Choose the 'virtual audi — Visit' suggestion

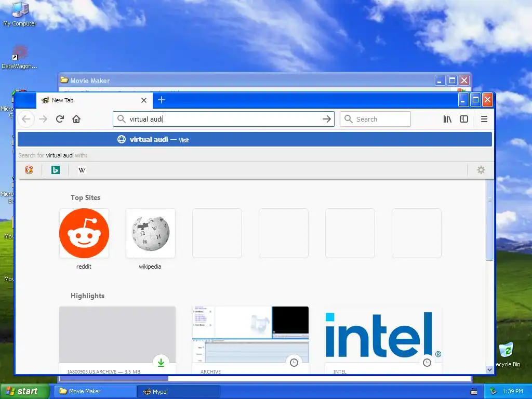point(255,139)
